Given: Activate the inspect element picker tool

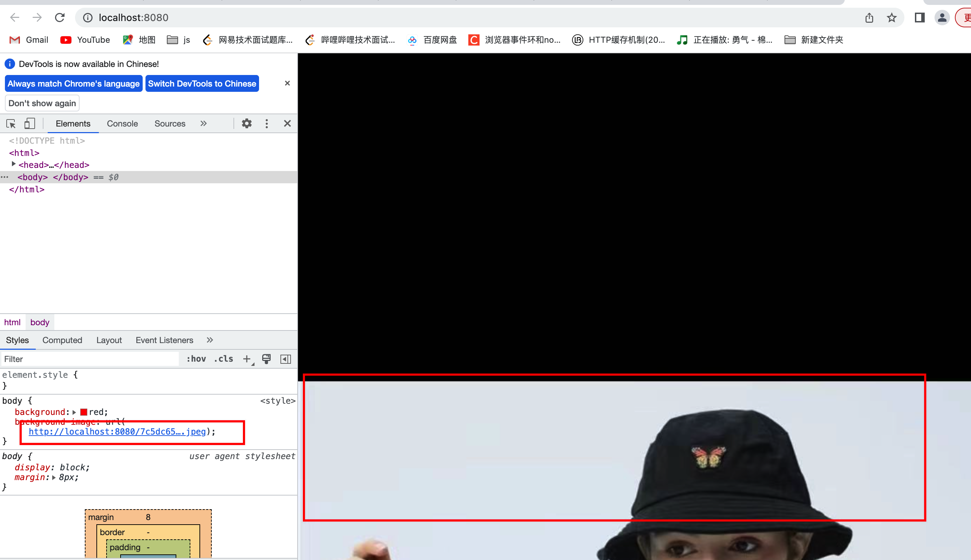Looking at the screenshot, I should (x=11, y=123).
